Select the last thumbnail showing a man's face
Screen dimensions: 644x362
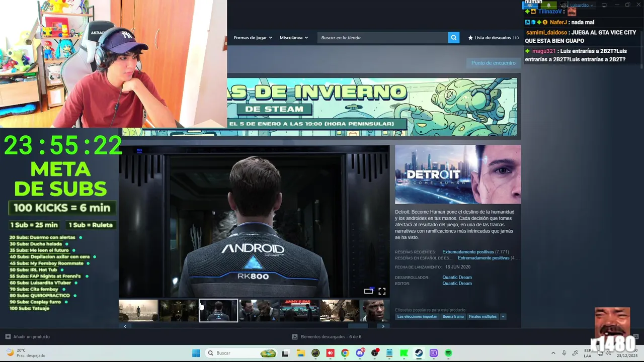click(x=375, y=311)
